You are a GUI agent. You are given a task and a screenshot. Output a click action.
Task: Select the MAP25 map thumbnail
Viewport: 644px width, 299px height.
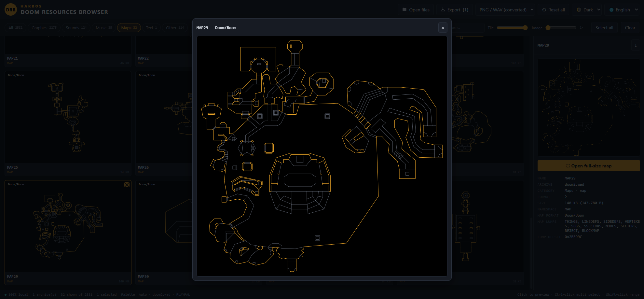pos(68,117)
